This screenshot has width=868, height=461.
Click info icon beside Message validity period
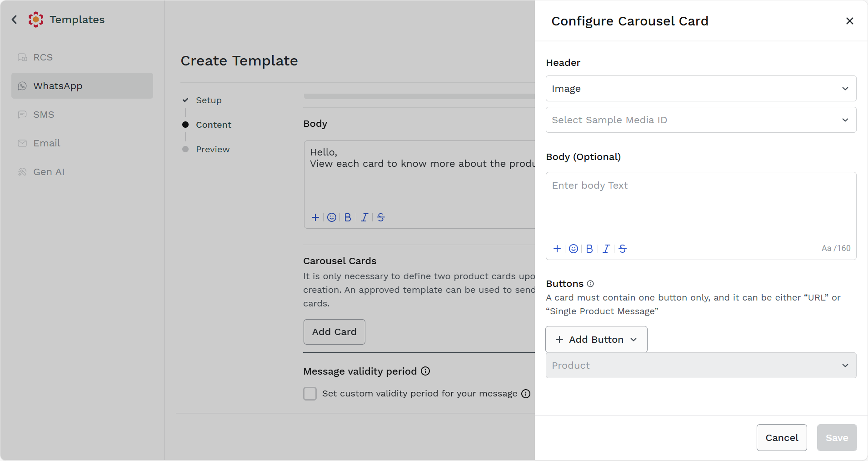coord(425,371)
